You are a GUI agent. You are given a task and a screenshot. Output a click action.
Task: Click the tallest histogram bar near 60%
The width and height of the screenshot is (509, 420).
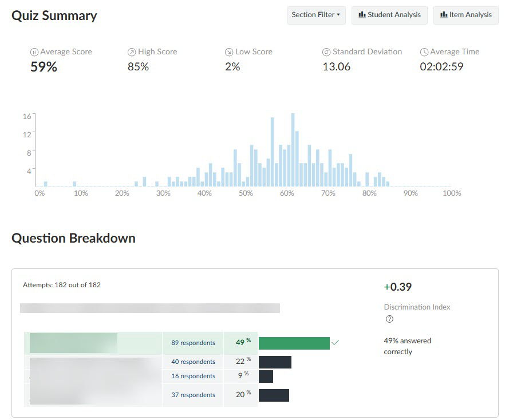[x=293, y=150]
